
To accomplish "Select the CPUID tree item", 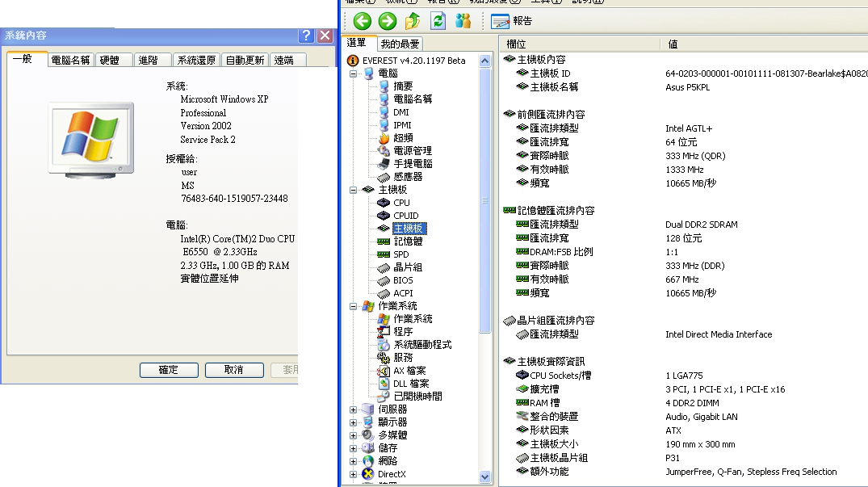I will 406,216.
